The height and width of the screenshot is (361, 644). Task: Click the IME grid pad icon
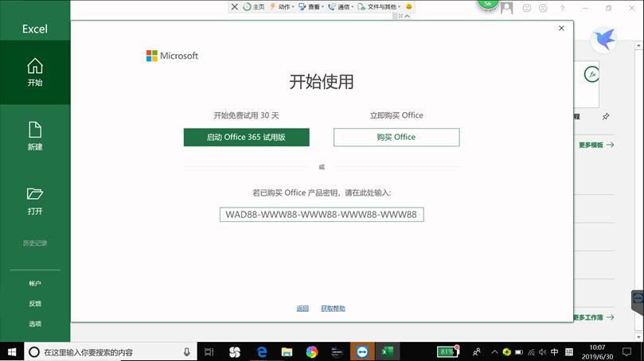pyautogui.click(x=569, y=352)
